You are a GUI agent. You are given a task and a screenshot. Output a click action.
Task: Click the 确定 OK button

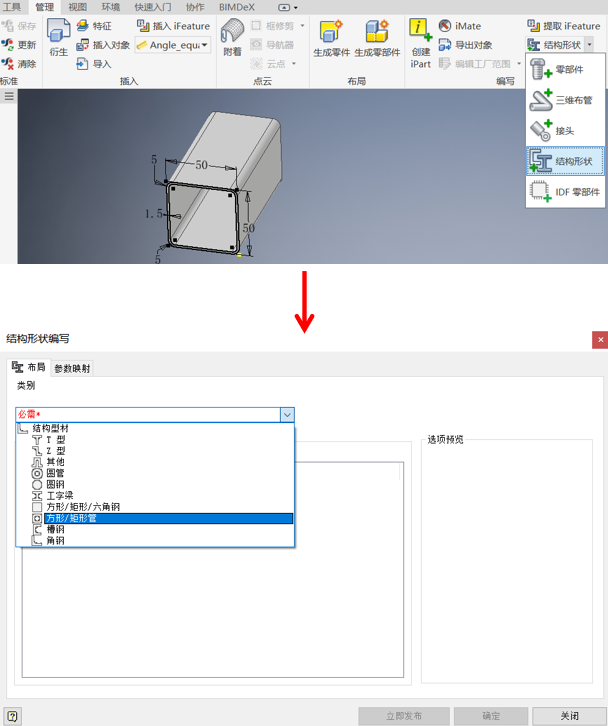tap(491, 716)
